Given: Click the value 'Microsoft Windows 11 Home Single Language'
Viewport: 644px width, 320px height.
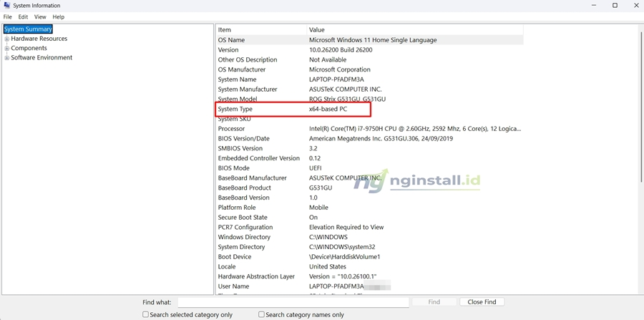Looking at the screenshot, I should 373,40.
